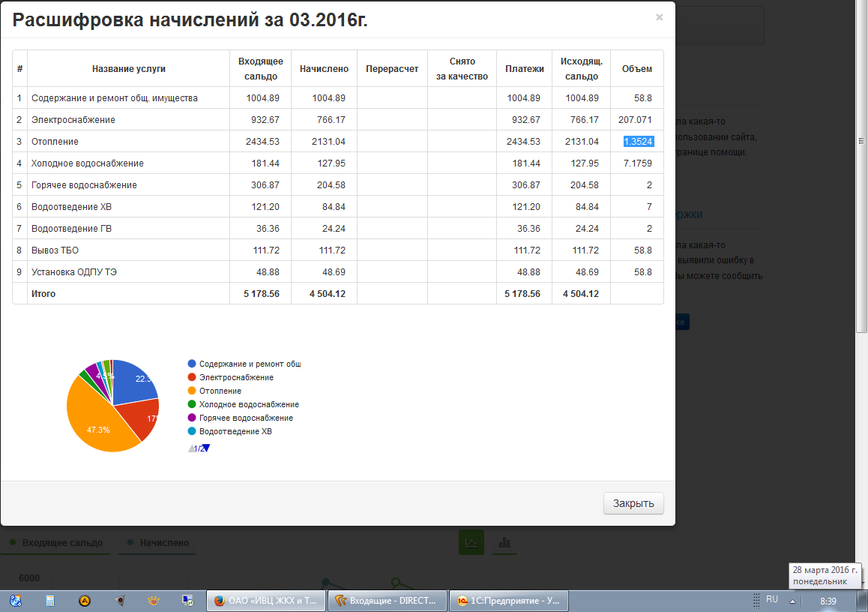Click the Итого incoming balance 5 178.56
The height and width of the screenshot is (612, 868).
point(262,293)
